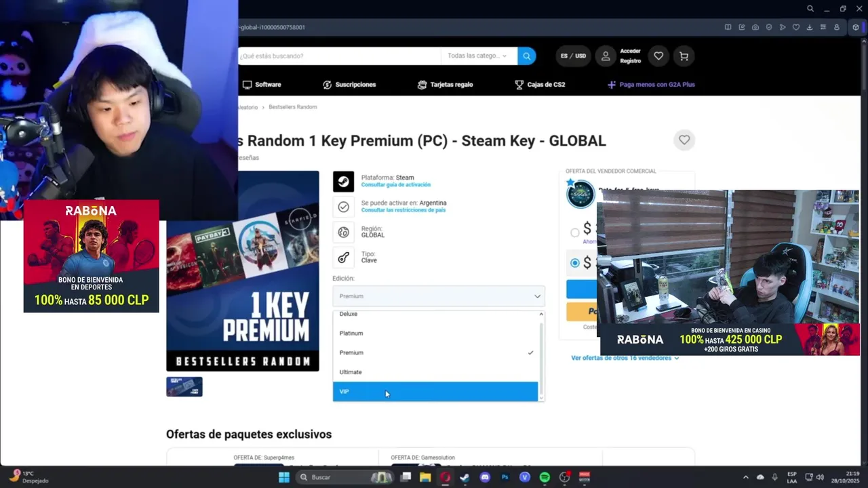Open browser extensions cube icon
This screenshot has height=488, width=868.
[856, 27]
